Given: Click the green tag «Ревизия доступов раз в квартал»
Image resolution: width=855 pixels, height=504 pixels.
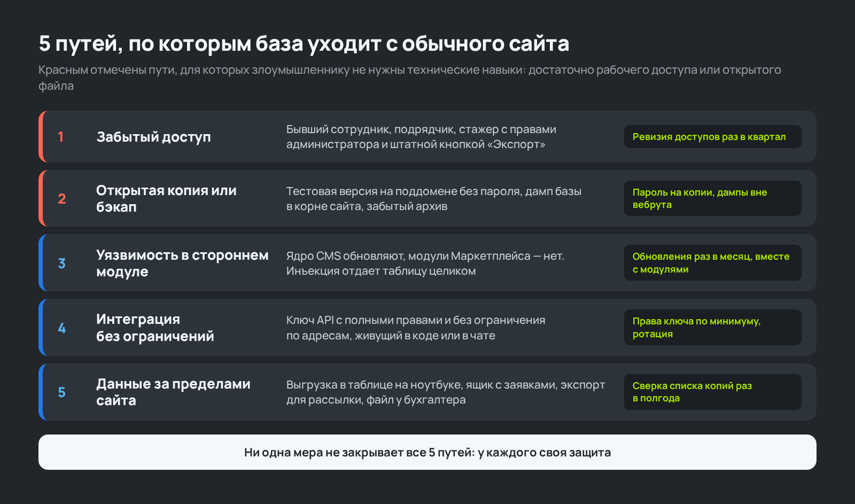Looking at the screenshot, I should [712, 137].
